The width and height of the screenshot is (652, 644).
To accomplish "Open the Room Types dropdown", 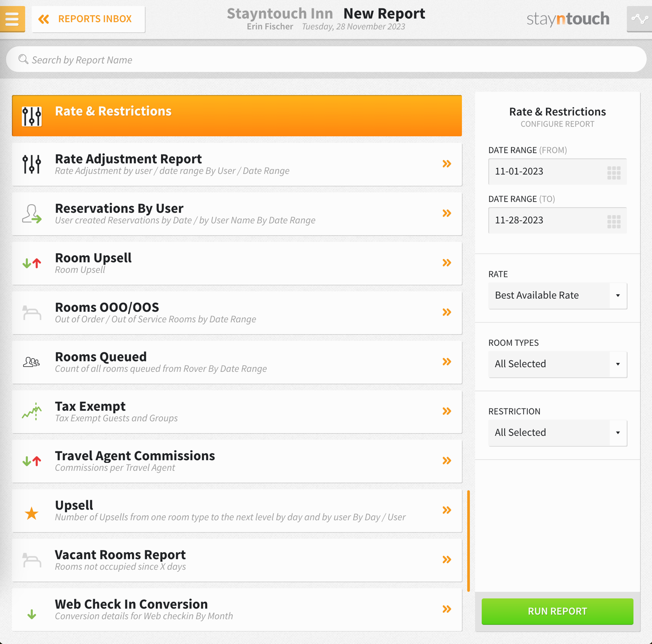I will (557, 364).
